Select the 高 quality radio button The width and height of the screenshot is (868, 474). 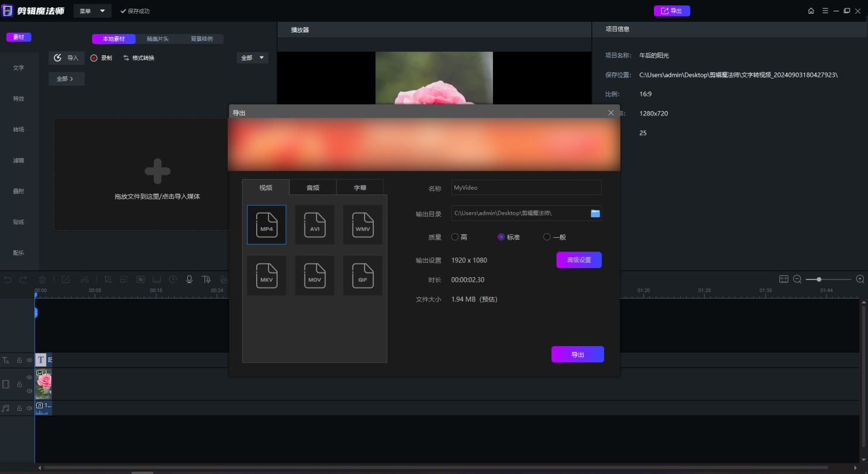pos(455,237)
